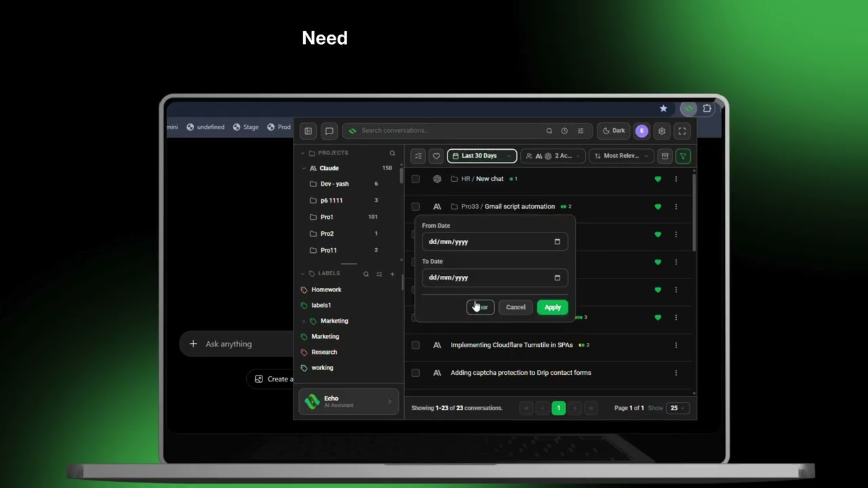Click the fullscreen expand icon
This screenshot has width=868, height=488.
[682, 131]
